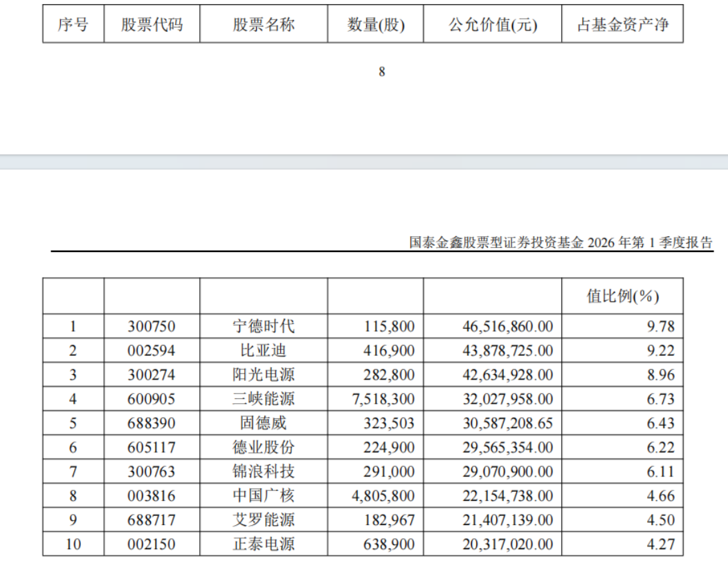Viewport: 728px width, 561px height.
Task: Select the 占基金资产净 column header
Action: 623,24
